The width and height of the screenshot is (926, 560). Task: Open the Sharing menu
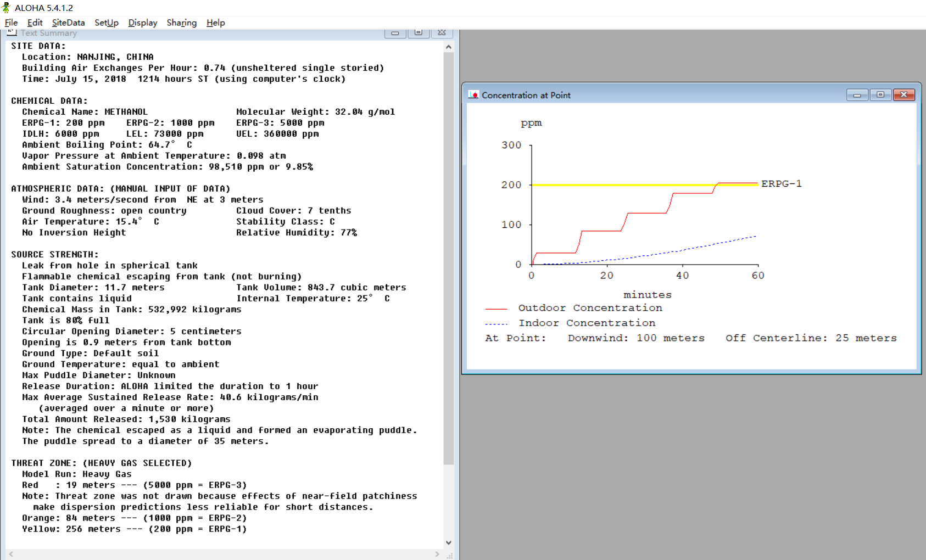point(182,23)
